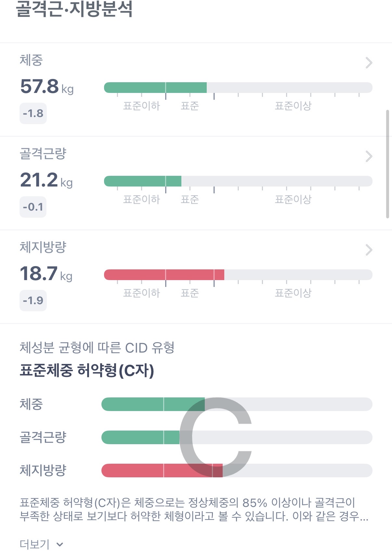Select the 57.8 kg weight value
The image size is (392, 555).
(46, 87)
